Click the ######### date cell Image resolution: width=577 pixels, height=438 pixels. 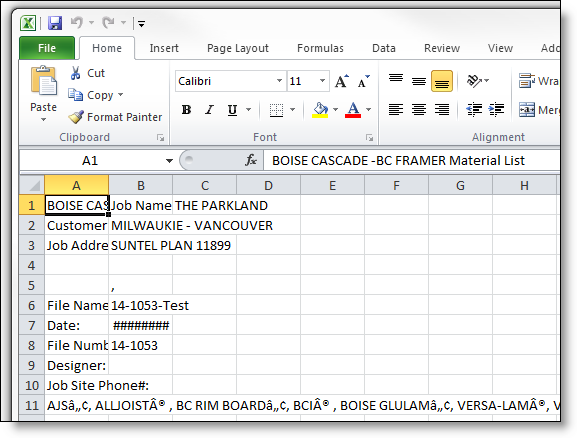(x=141, y=325)
